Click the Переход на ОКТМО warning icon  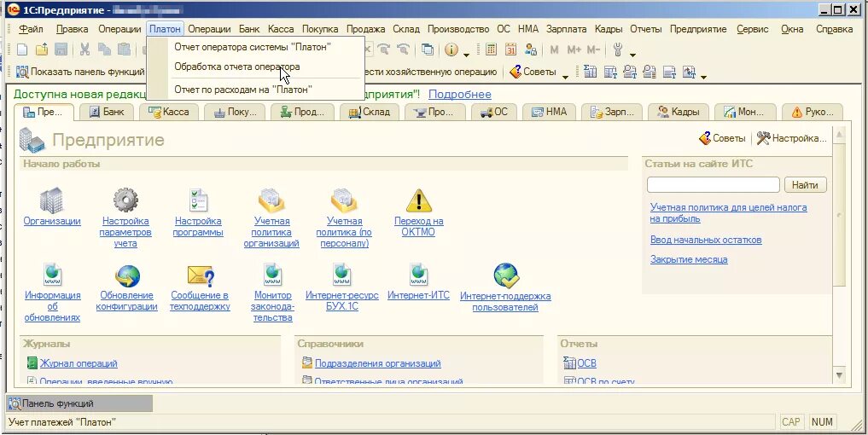(418, 200)
